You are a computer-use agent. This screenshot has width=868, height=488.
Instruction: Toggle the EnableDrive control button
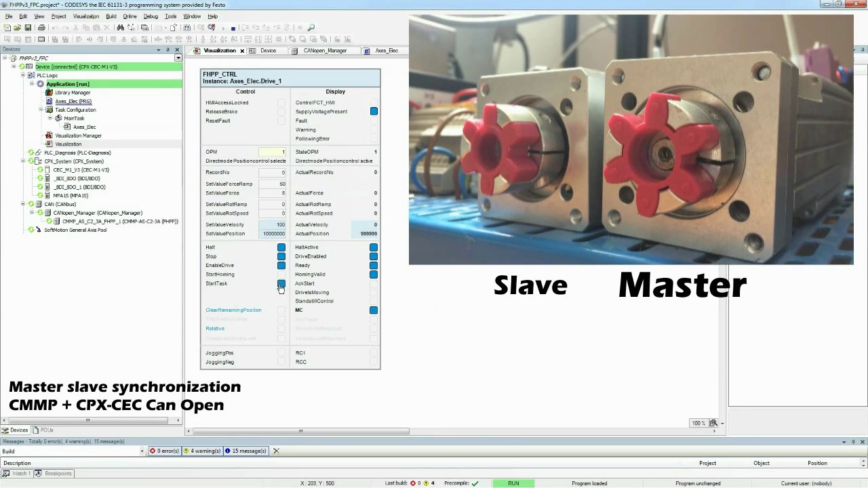coord(281,265)
